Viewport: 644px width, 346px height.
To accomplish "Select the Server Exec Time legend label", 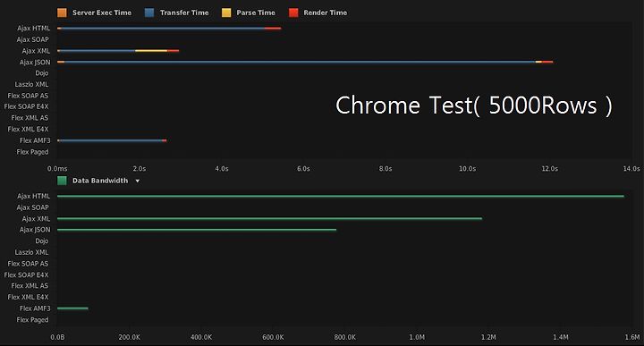I will point(102,13).
